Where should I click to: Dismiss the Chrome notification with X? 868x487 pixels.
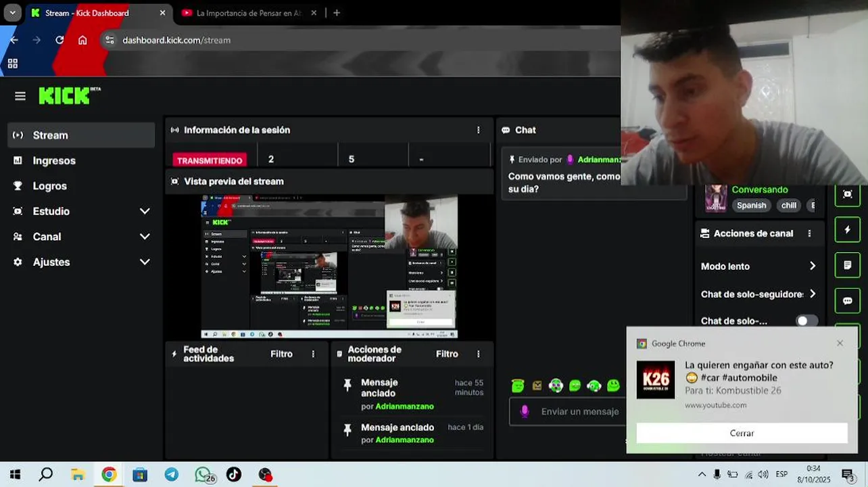coord(840,343)
